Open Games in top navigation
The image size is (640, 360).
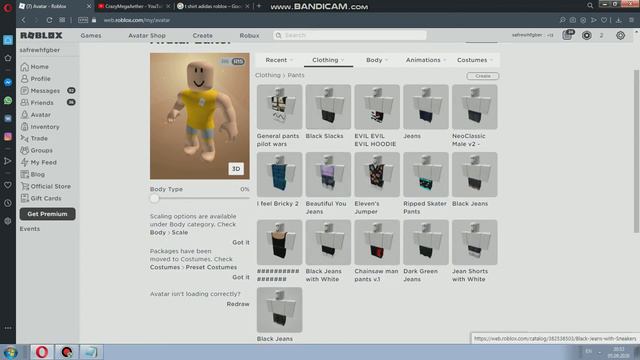coord(91,36)
